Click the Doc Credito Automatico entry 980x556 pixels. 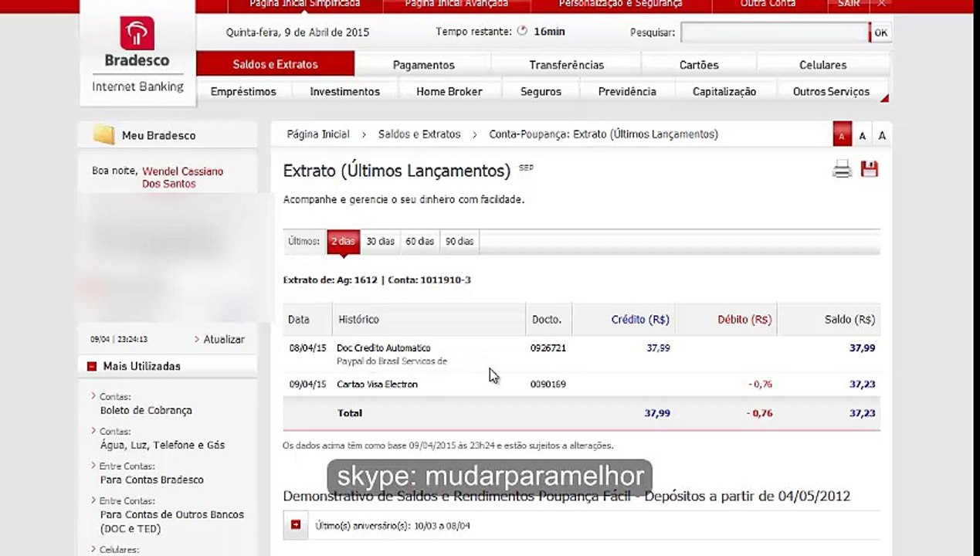point(384,348)
